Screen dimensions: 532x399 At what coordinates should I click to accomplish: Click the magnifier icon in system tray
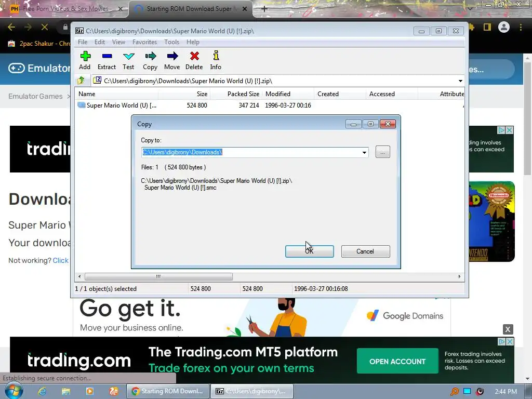454,392
